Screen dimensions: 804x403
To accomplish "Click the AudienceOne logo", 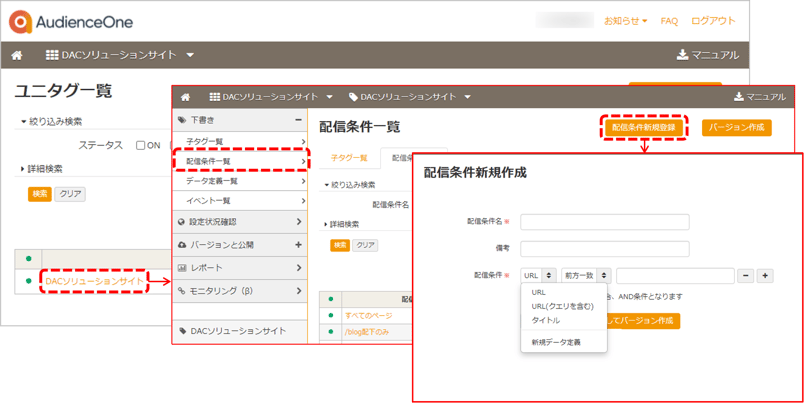I will [x=71, y=22].
